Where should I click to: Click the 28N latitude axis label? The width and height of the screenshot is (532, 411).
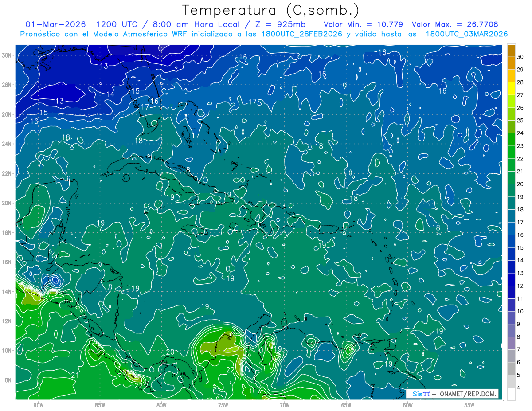coord(8,85)
